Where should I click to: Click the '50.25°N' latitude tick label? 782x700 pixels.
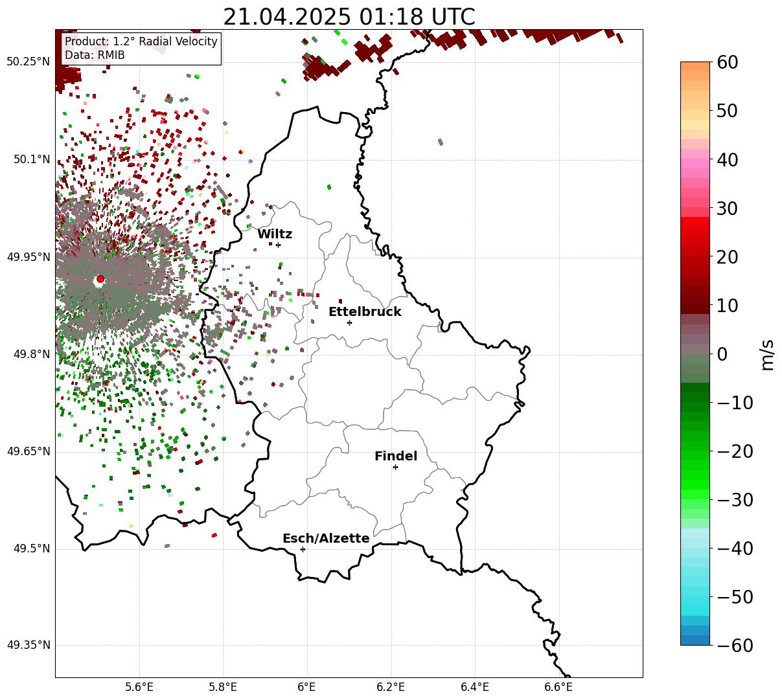28,62
